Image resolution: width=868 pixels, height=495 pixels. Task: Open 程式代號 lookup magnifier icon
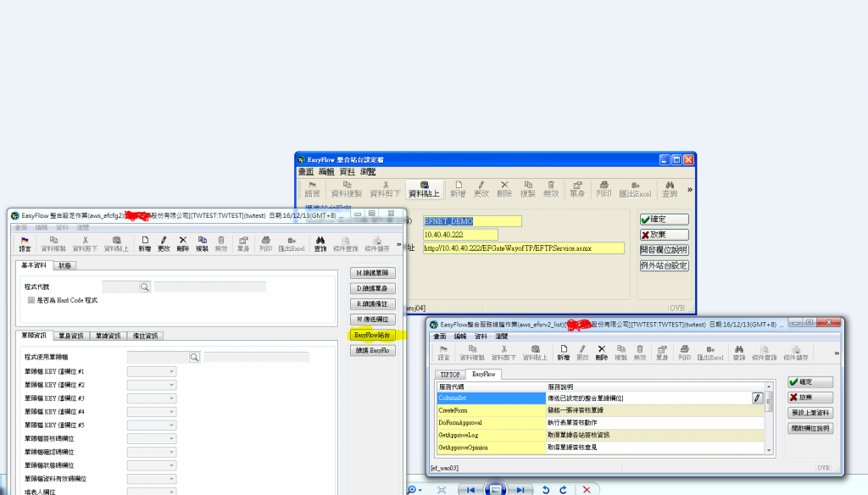[x=144, y=286]
